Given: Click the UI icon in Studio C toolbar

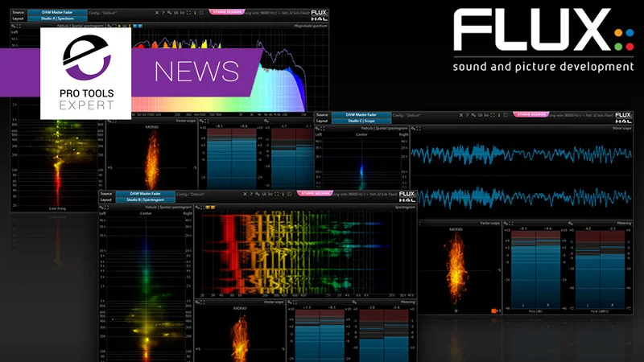Looking at the screenshot, I should [480, 115].
